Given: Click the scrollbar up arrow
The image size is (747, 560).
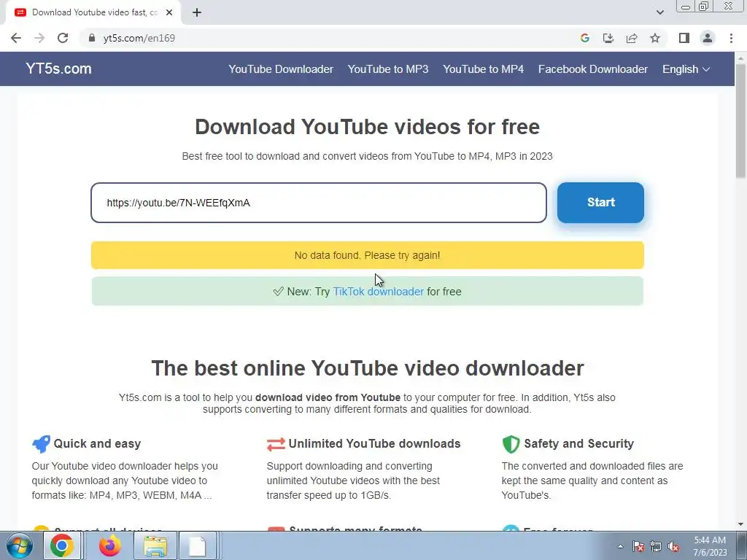Looking at the screenshot, I should point(741,58).
